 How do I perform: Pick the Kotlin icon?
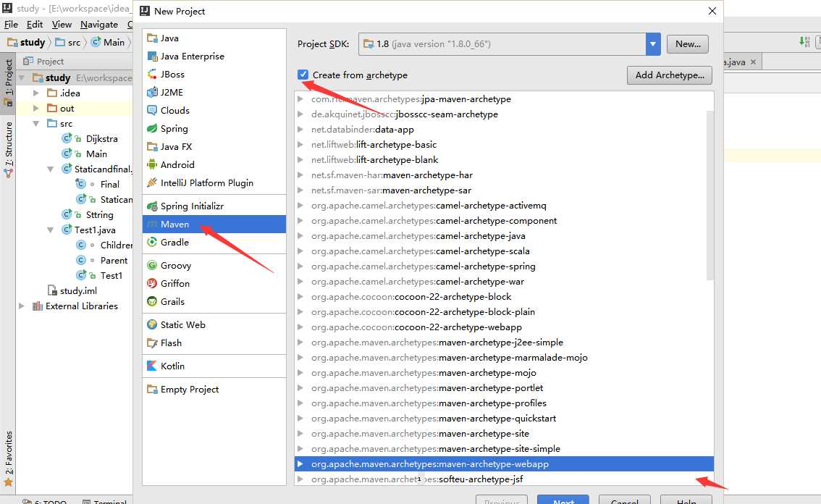152,366
